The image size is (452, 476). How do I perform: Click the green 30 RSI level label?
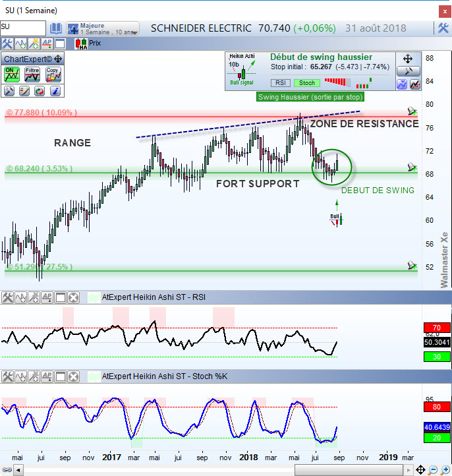[437, 357]
